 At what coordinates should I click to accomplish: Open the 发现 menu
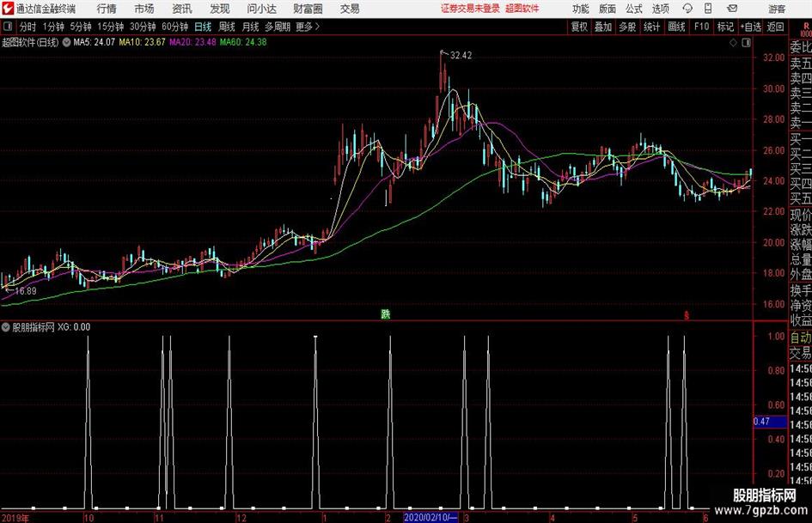220,9
